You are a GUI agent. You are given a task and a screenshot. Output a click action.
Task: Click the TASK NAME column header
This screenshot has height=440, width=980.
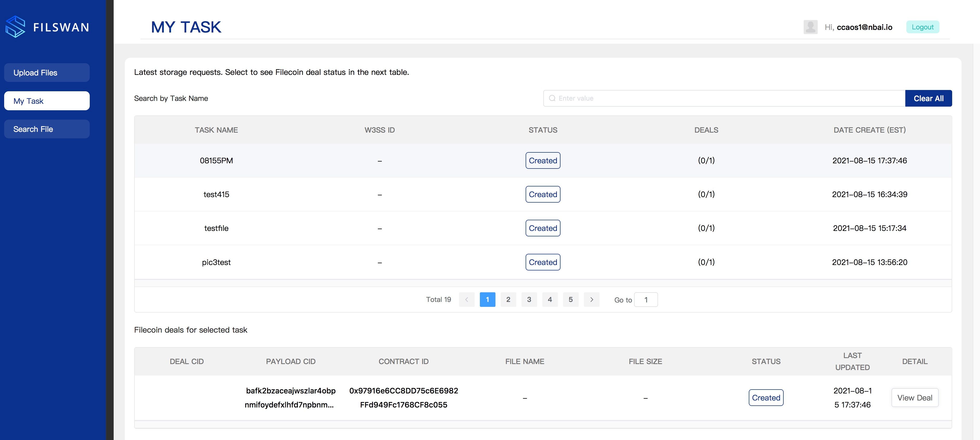coord(216,130)
